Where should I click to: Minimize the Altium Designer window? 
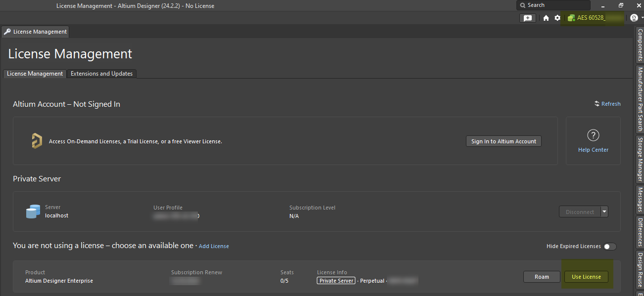click(603, 5)
